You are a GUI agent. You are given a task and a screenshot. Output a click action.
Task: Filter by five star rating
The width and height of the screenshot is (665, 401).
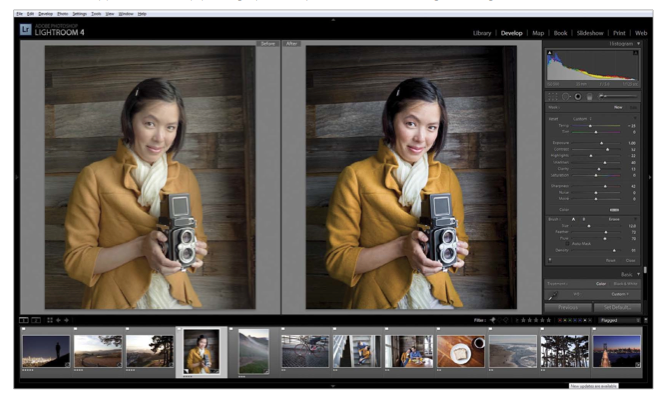[x=548, y=320]
